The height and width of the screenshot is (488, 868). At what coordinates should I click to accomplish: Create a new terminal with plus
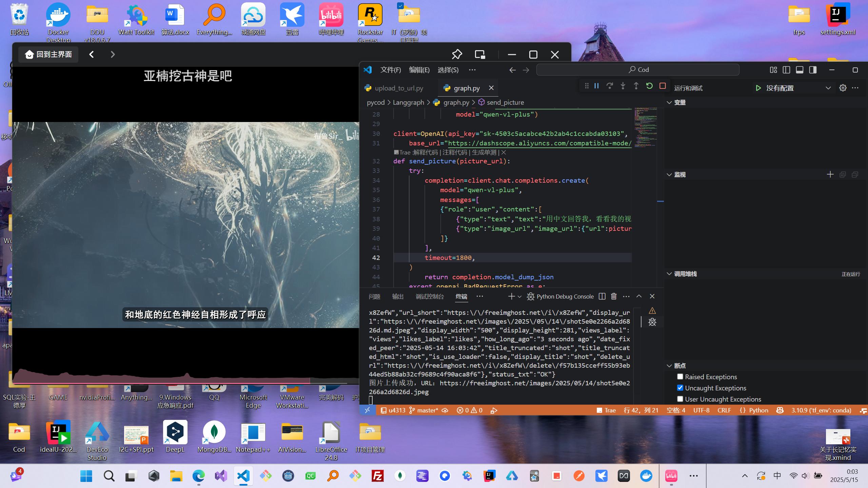pyautogui.click(x=511, y=297)
